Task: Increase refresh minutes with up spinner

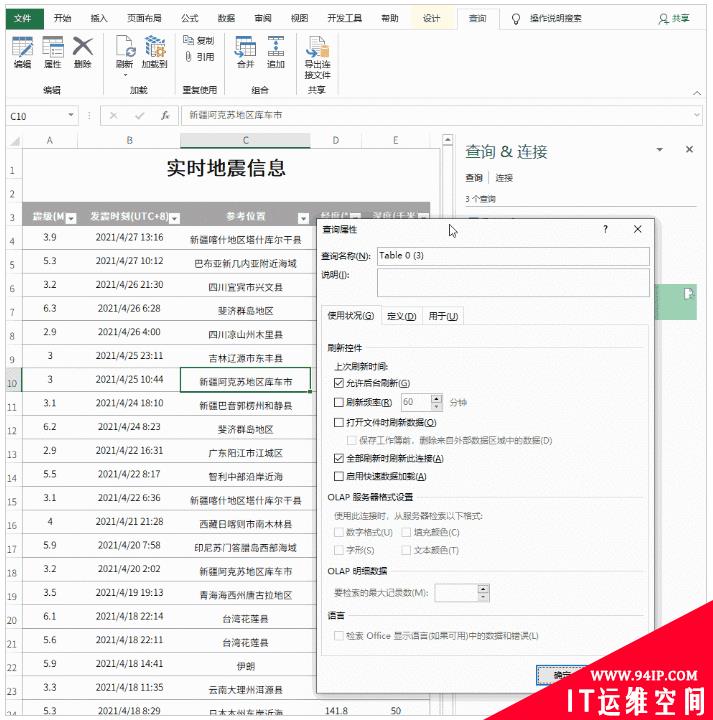Action: [437, 398]
